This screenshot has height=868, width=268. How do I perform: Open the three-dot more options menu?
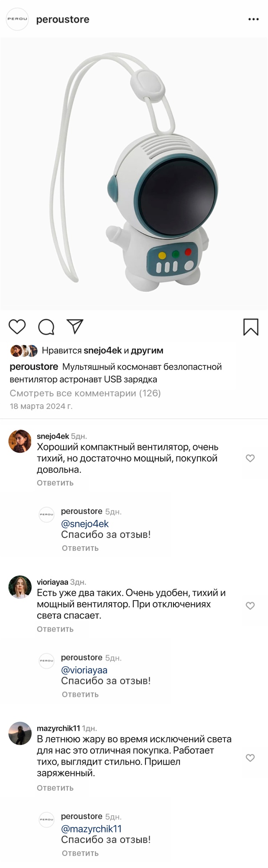pyautogui.click(x=253, y=19)
